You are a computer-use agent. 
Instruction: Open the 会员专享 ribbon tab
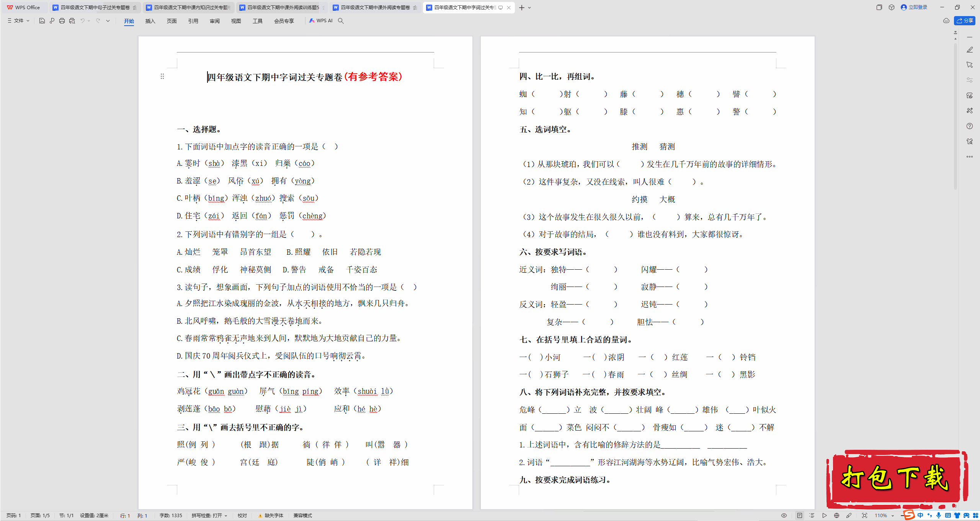coord(284,21)
